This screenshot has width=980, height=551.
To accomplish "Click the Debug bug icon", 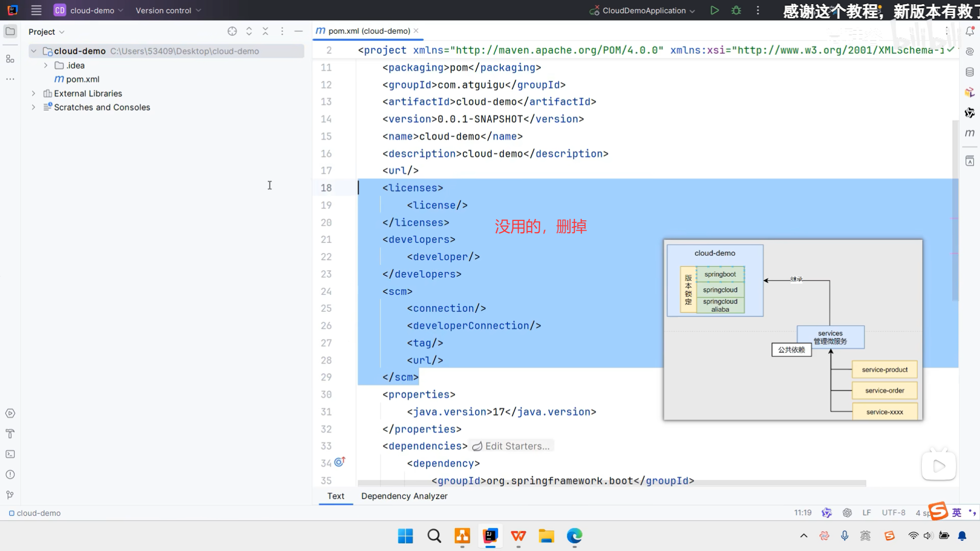I will click(736, 10).
